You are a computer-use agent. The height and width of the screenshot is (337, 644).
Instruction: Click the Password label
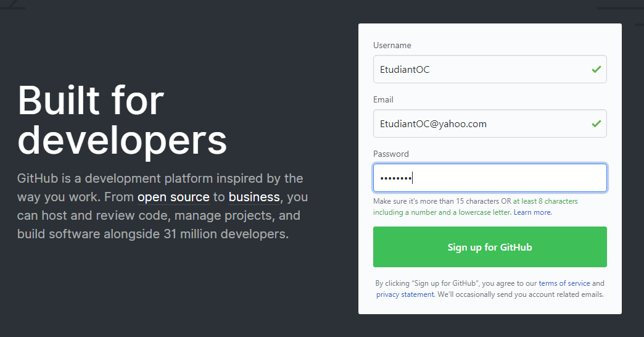tap(391, 154)
